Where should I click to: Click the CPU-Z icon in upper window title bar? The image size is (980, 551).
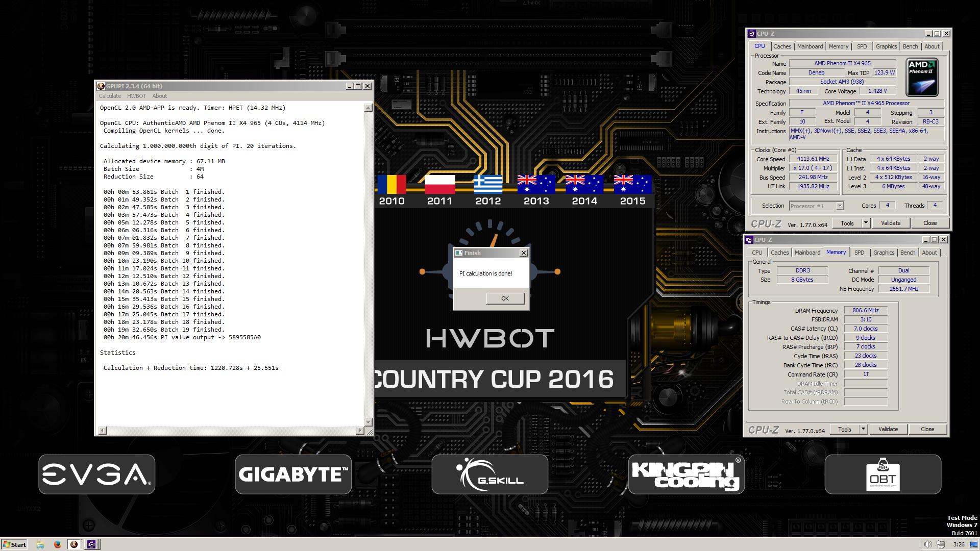pyautogui.click(x=751, y=34)
